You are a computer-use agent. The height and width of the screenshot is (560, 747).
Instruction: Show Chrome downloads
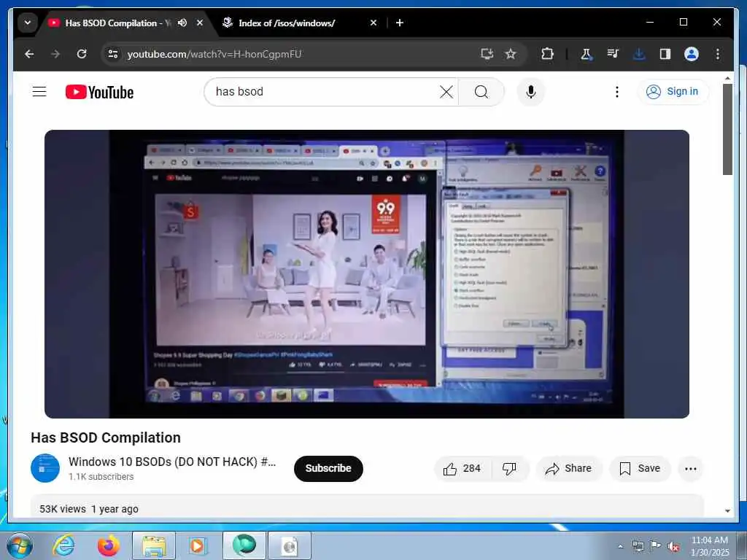tap(639, 54)
